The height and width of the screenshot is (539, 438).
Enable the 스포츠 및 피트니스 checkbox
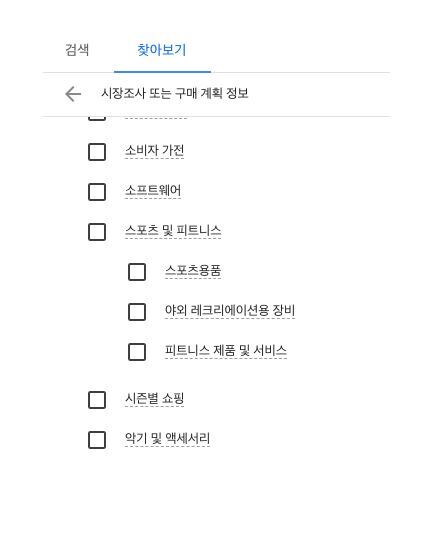click(97, 232)
